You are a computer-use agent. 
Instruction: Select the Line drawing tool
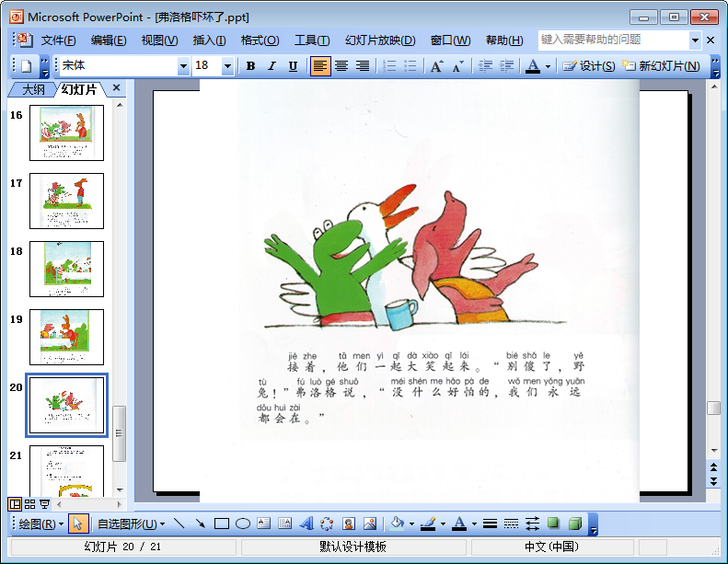pos(179,524)
